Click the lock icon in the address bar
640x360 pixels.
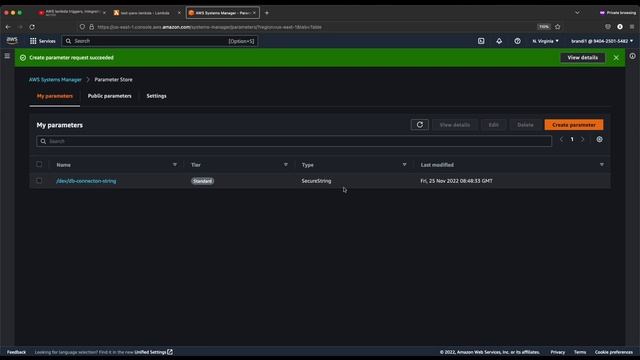91,27
